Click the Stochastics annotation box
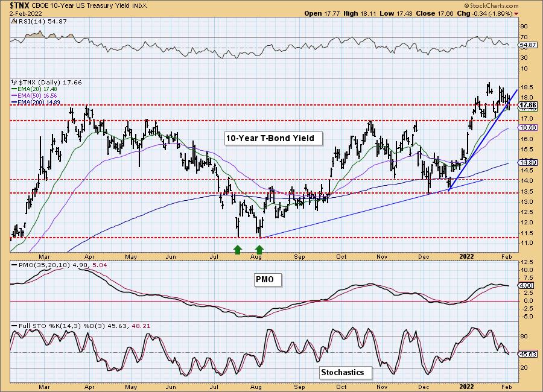Screen dimensions: 543x392 [346, 373]
